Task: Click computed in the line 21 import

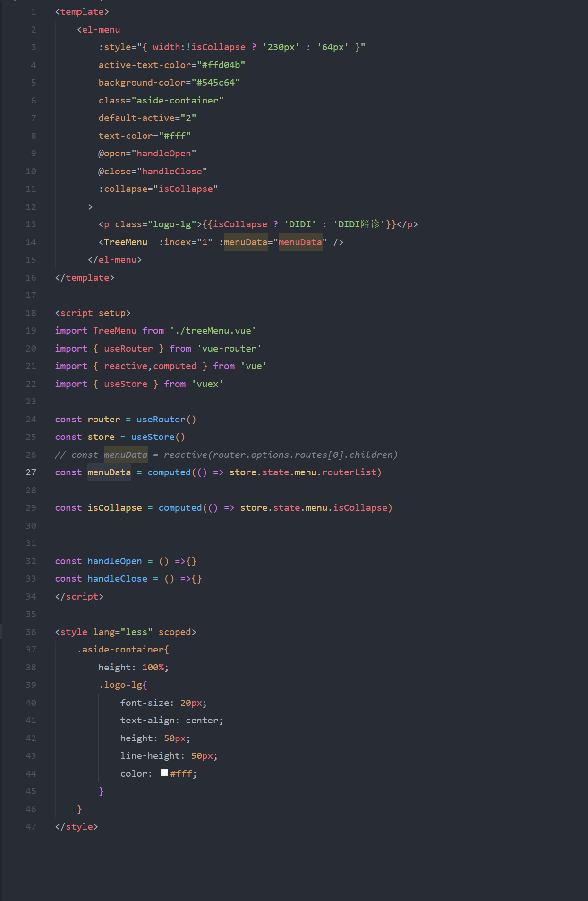Action: 175,366
